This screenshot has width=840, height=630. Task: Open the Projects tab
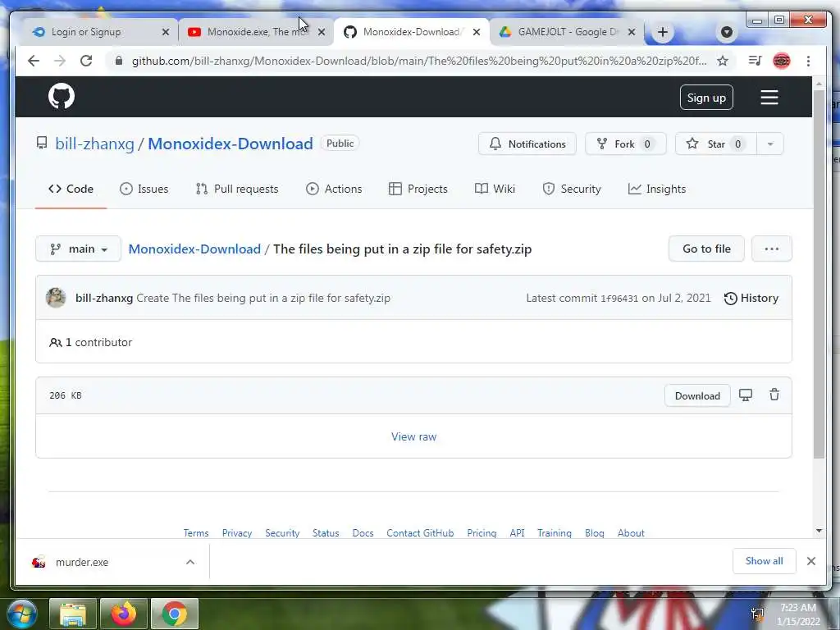418,189
